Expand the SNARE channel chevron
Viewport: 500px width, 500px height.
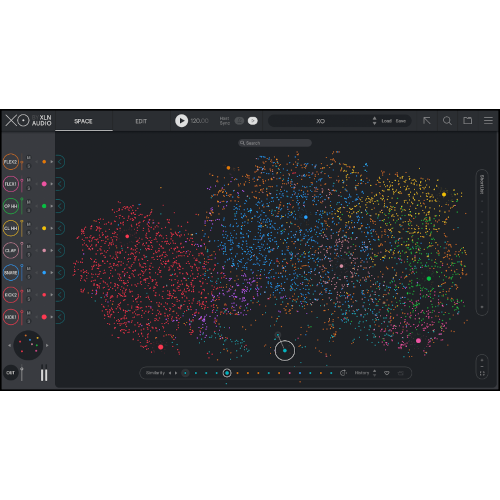pyautogui.click(x=60, y=273)
